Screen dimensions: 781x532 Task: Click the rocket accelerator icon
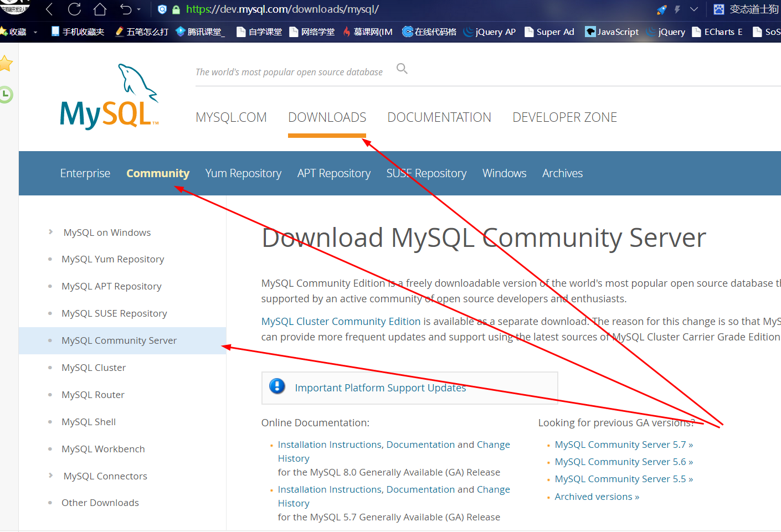point(662,9)
